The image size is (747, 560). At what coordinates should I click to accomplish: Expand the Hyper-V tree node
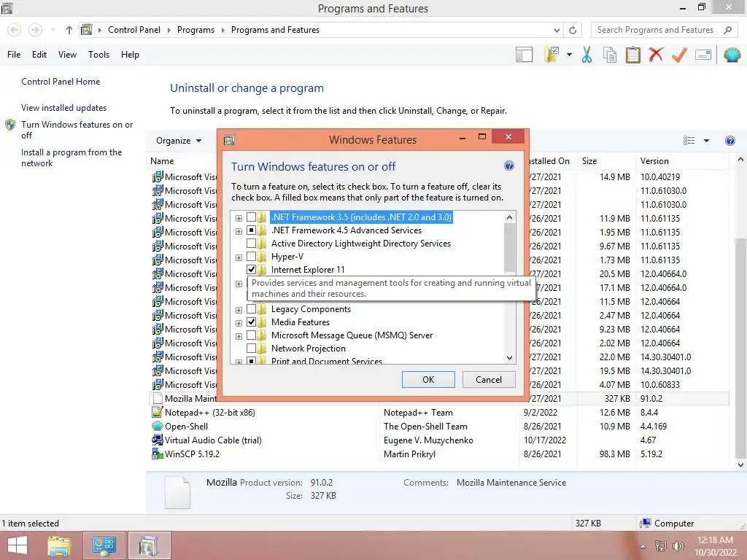point(239,257)
